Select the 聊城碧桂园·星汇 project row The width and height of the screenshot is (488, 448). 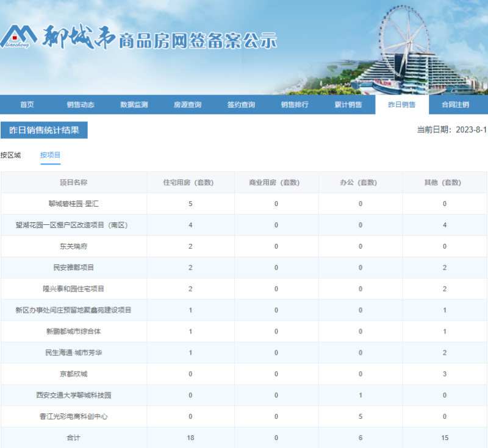[x=73, y=203]
